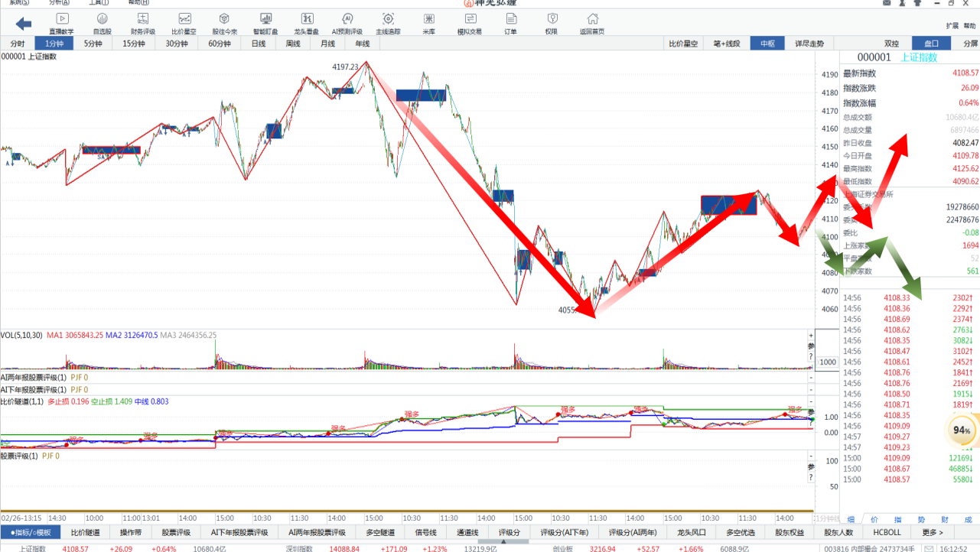
Task: Toggle the 笔+线段 overlay button
Action: (x=726, y=44)
